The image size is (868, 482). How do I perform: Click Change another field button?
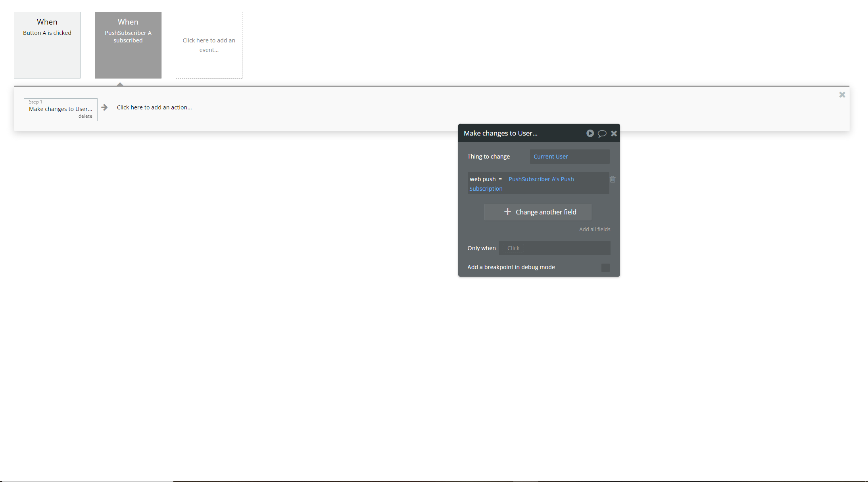(538, 212)
